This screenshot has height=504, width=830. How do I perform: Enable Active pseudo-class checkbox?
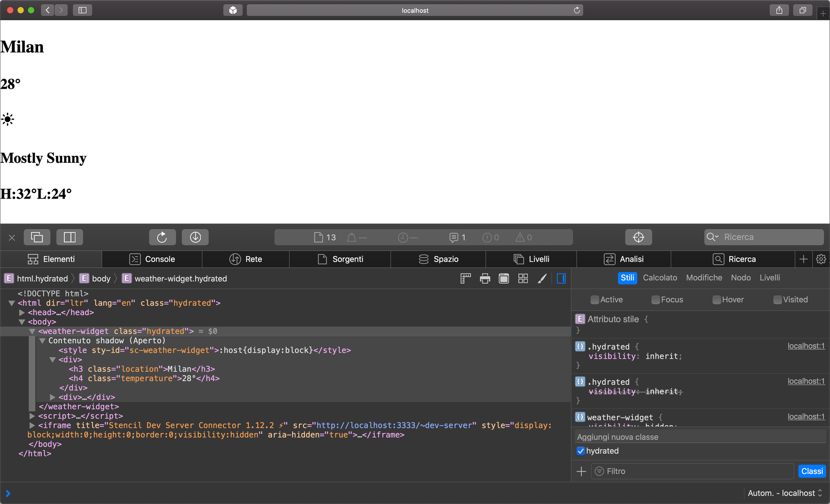[595, 300]
